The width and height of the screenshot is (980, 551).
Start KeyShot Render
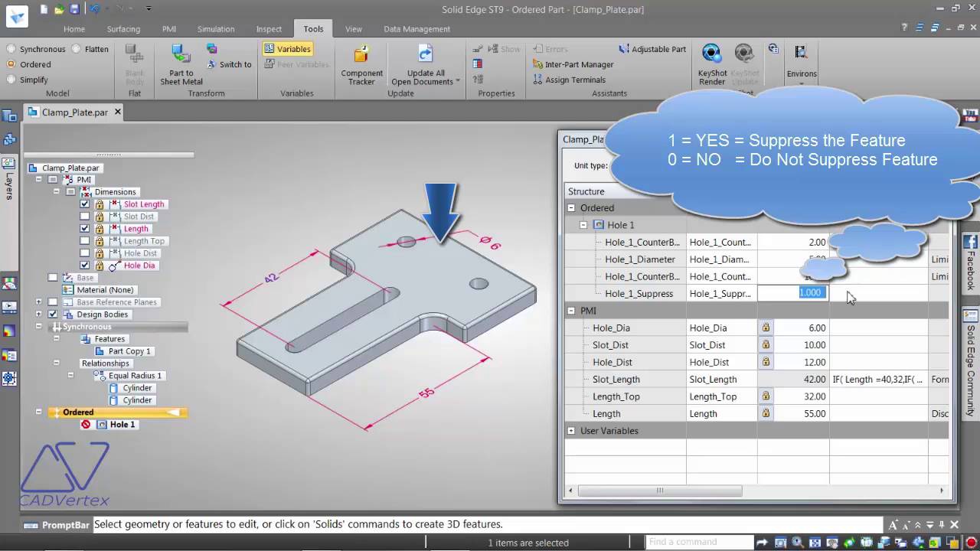tap(712, 64)
